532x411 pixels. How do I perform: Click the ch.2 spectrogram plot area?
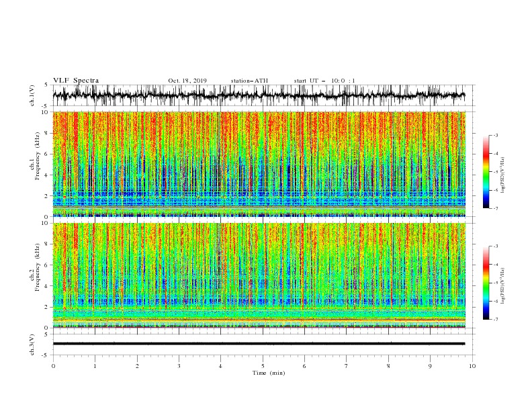259,275
